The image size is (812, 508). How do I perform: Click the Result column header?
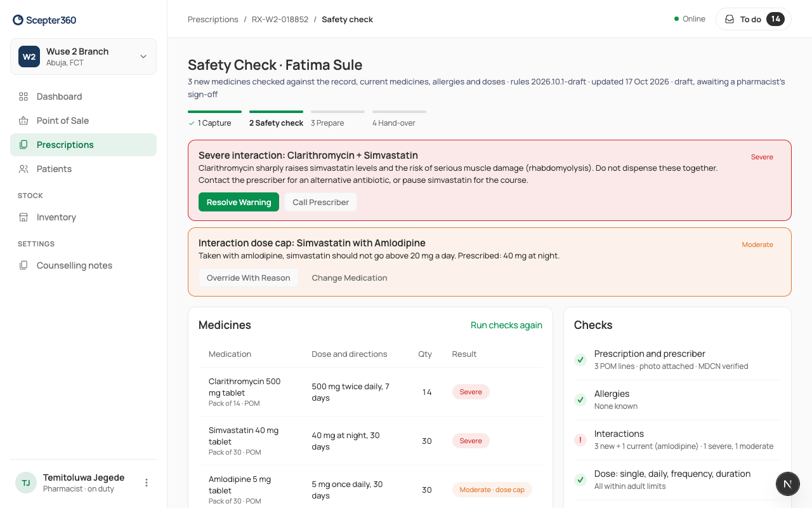(464, 354)
